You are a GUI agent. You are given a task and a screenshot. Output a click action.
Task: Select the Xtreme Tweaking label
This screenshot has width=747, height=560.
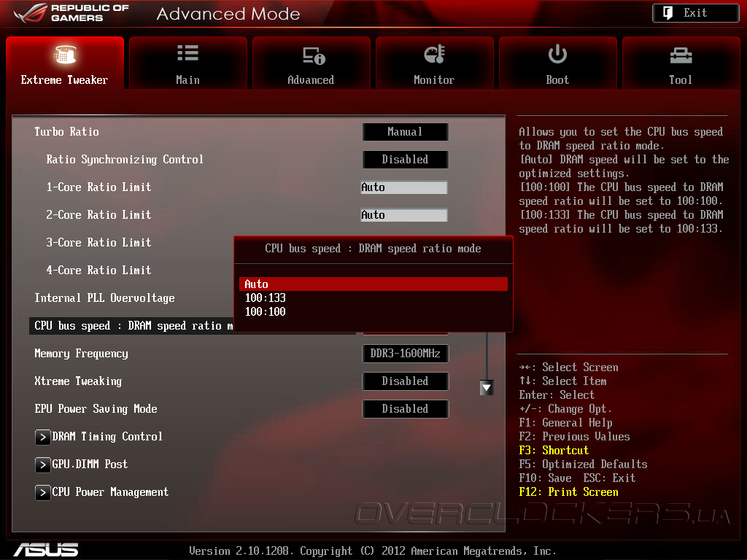point(78,381)
